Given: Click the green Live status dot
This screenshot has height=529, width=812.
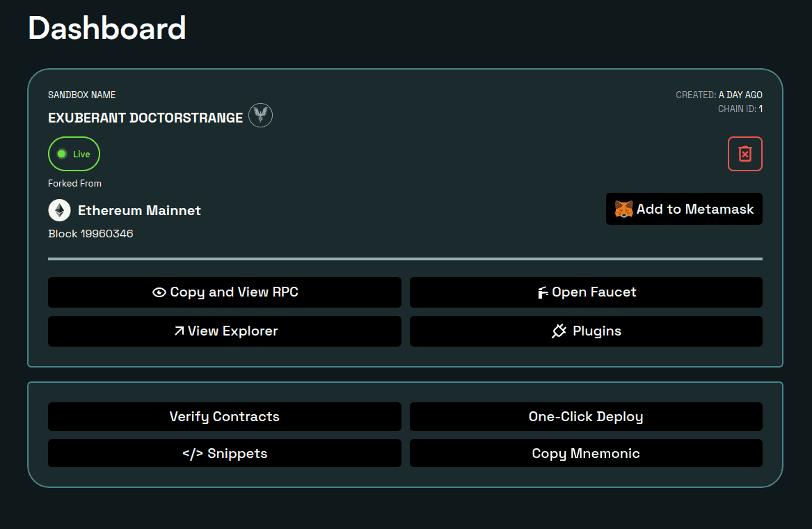Looking at the screenshot, I should click(x=62, y=154).
